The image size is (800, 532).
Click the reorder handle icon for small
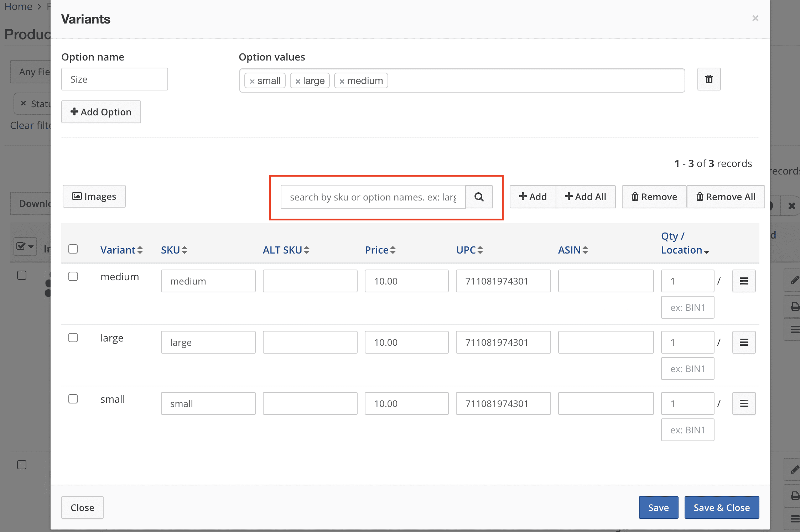(744, 403)
